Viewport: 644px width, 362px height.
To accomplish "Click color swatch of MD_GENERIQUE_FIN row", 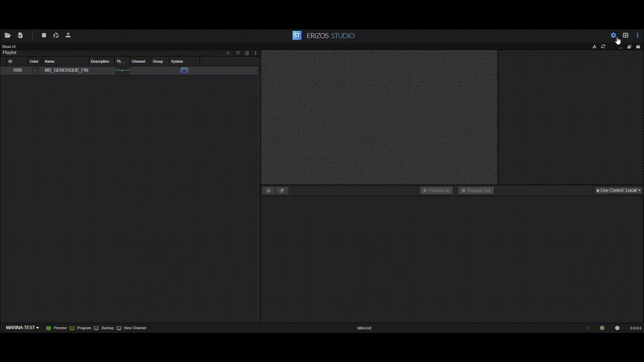I will pyautogui.click(x=35, y=70).
